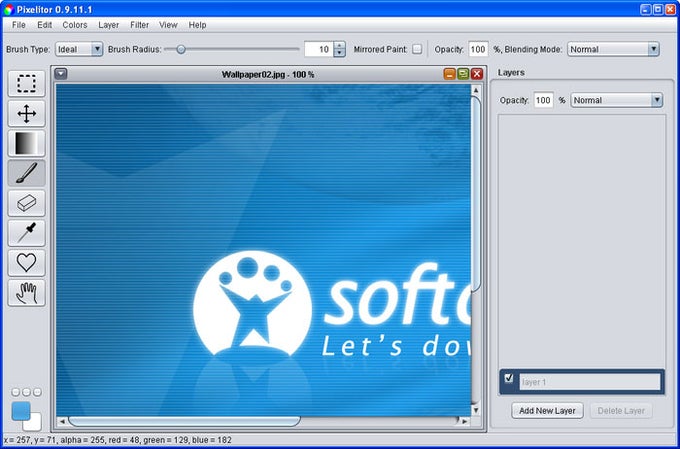Expand the Layers panel Normal blend dropdown

point(616,100)
